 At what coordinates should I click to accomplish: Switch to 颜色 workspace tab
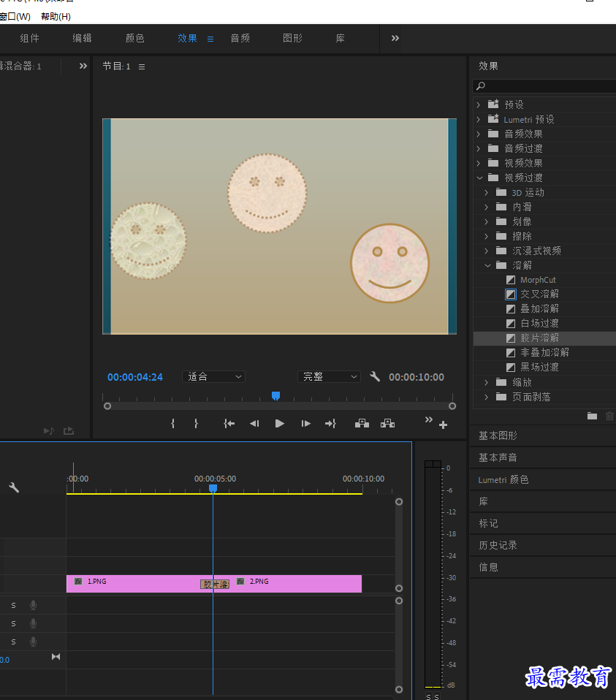134,39
